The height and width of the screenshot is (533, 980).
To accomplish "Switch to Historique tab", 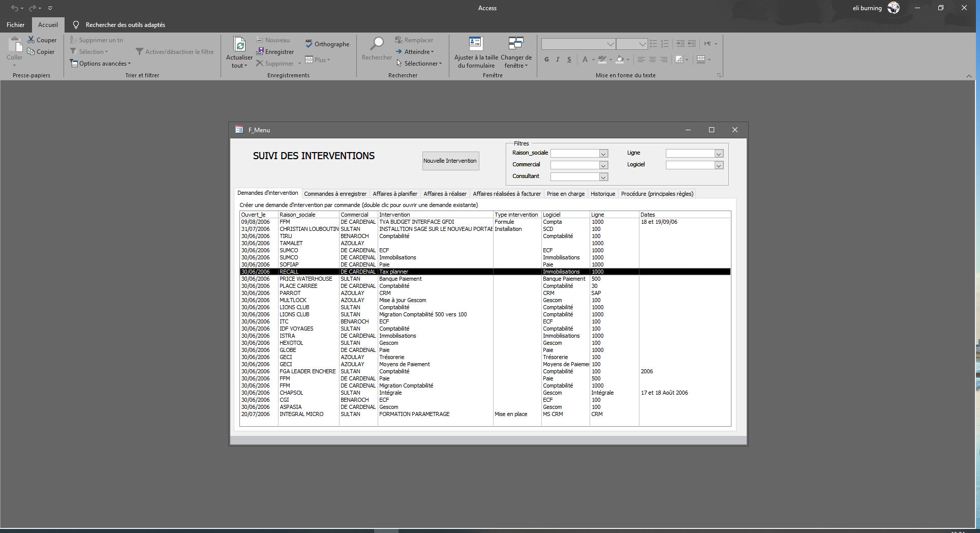I will click(603, 194).
